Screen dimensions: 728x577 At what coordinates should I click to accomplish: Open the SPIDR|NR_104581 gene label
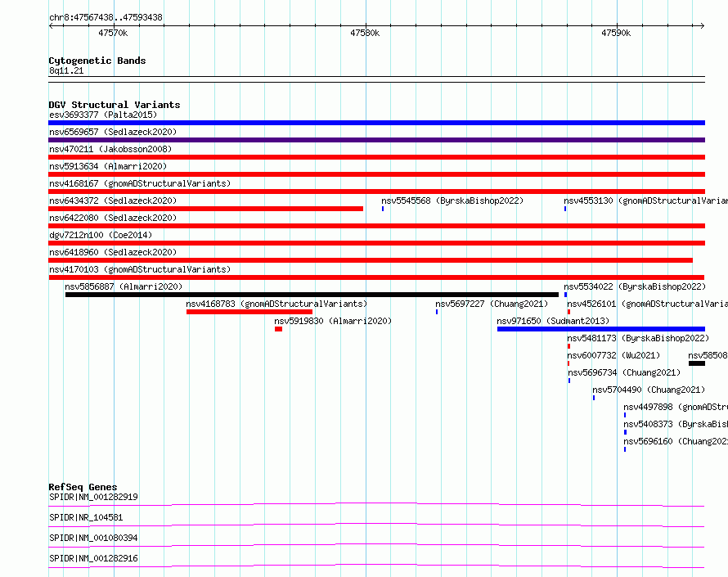point(86,517)
